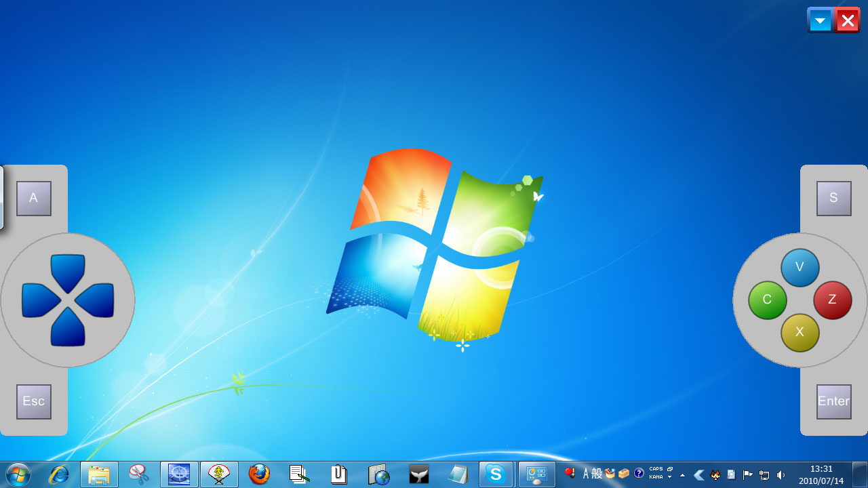Open the blue dropdown arrow in the top-right corner

(821, 20)
